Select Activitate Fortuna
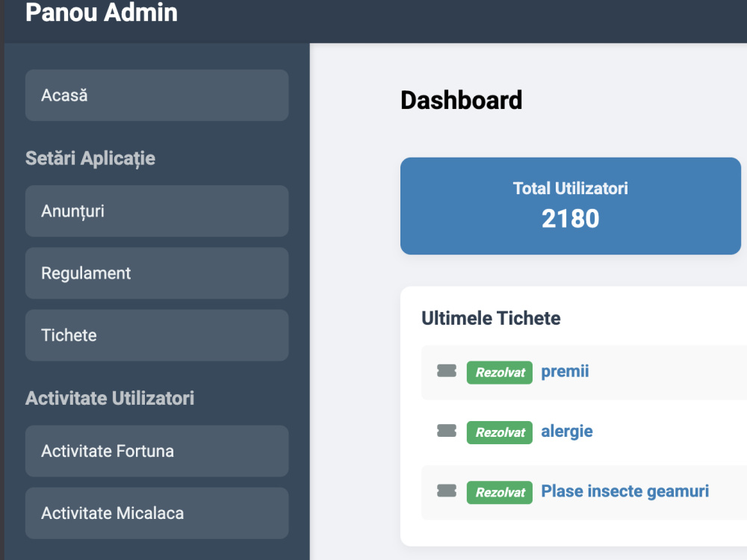The width and height of the screenshot is (747, 560). 157,451
